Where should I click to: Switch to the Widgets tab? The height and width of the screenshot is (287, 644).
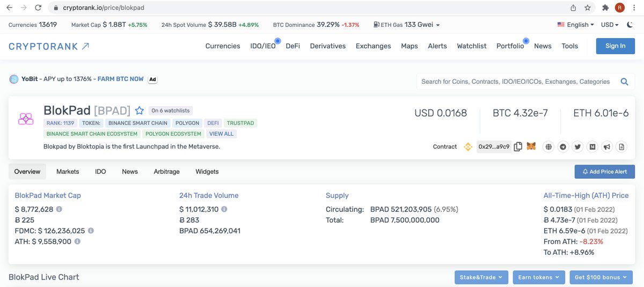click(x=207, y=172)
